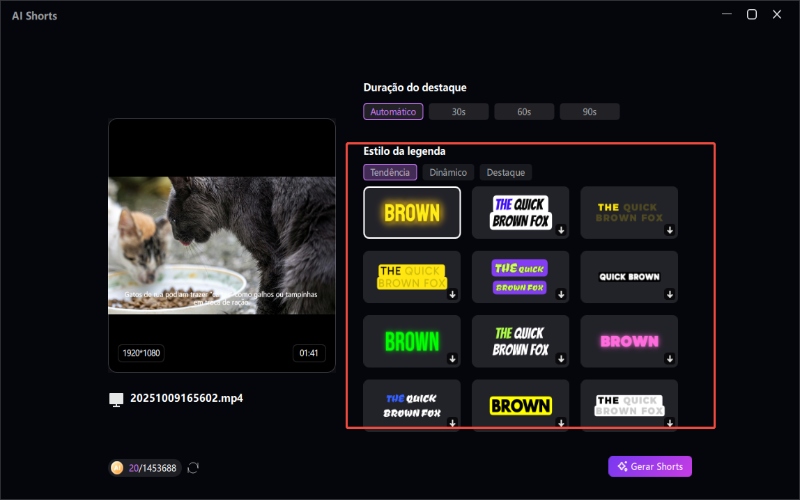
Task: Pick the Quick Brown black label style
Action: pos(628,277)
